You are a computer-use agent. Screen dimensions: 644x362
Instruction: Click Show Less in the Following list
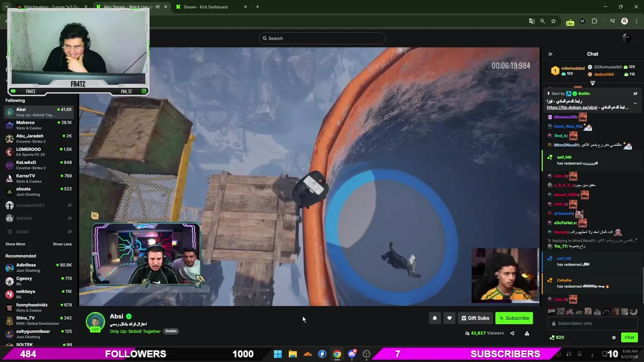coord(62,244)
